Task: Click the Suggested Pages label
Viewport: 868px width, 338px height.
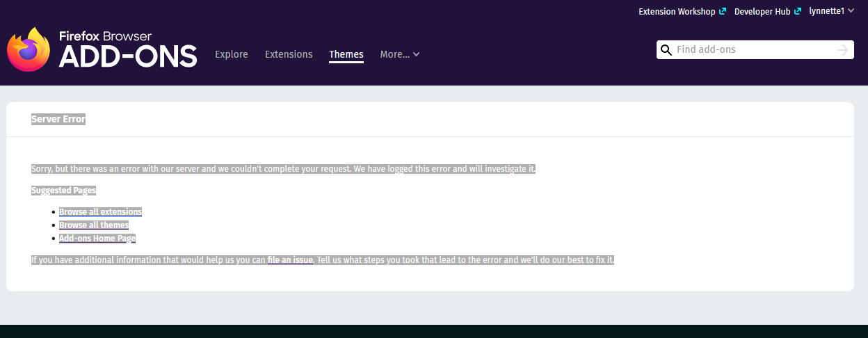Action: [x=63, y=191]
